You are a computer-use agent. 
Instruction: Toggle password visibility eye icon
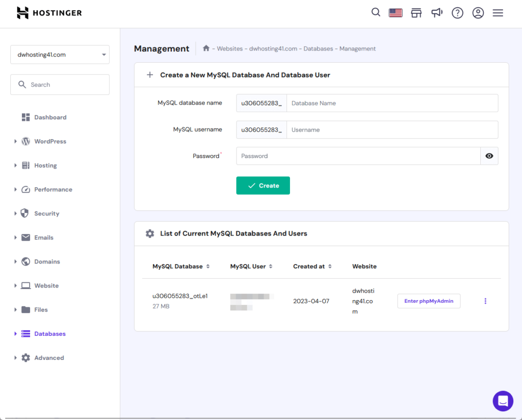pyautogui.click(x=489, y=156)
